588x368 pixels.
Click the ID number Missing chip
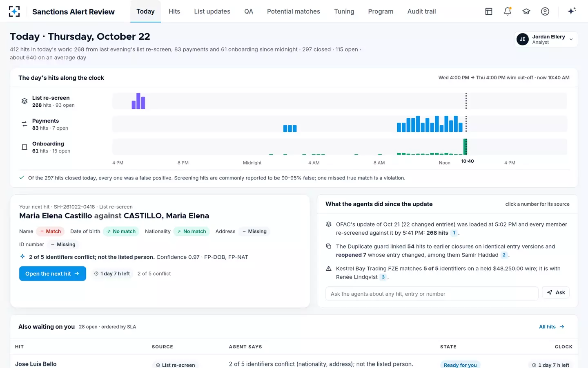click(63, 245)
